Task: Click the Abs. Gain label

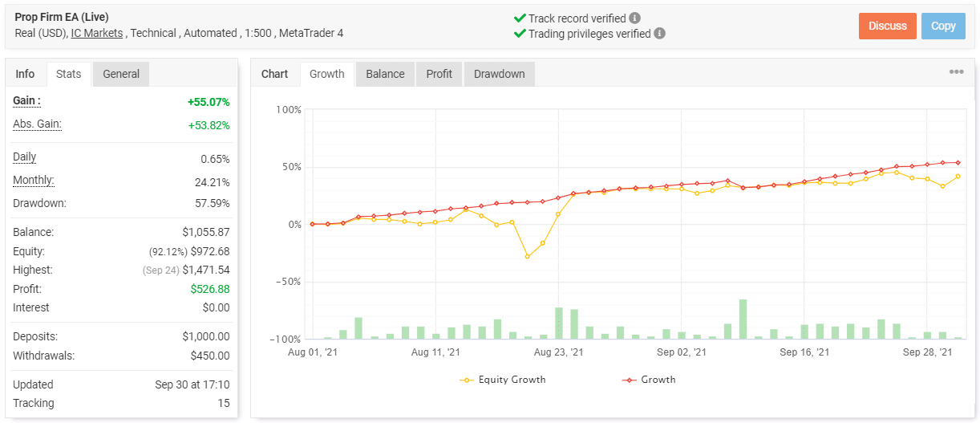Action: click(x=37, y=124)
